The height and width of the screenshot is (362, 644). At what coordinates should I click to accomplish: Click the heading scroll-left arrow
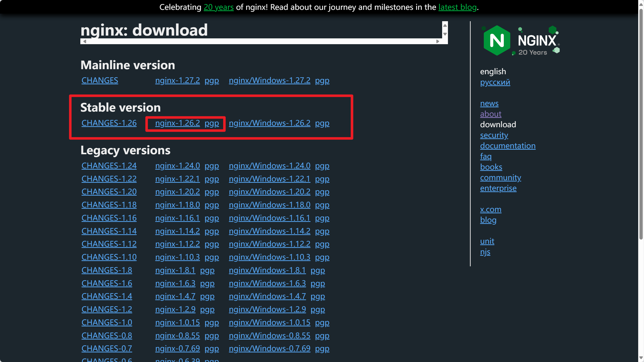(x=85, y=41)
